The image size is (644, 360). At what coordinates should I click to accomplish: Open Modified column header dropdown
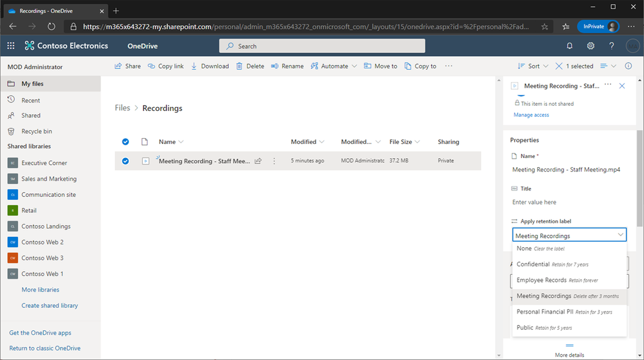pos(308,142)
